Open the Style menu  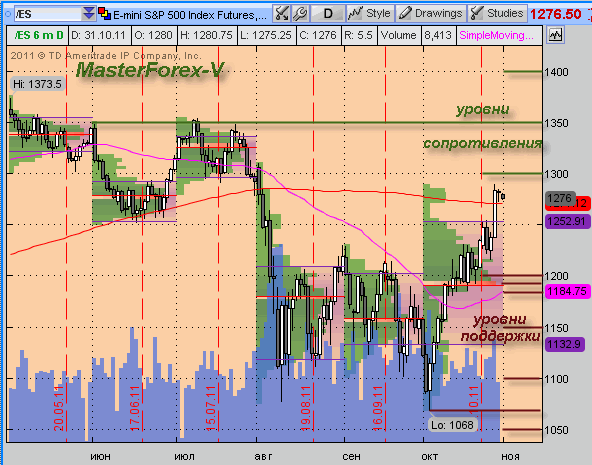[370, 14]
